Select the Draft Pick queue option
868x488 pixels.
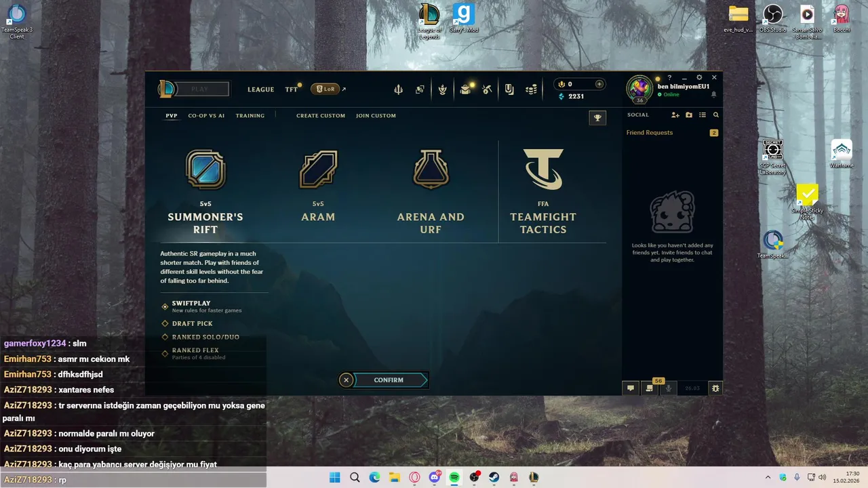point(187,323)
